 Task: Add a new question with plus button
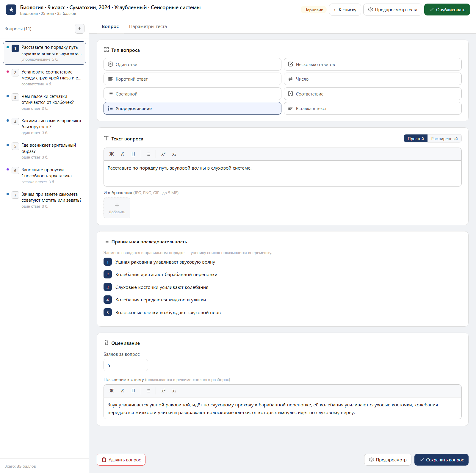tap(79, 29)
